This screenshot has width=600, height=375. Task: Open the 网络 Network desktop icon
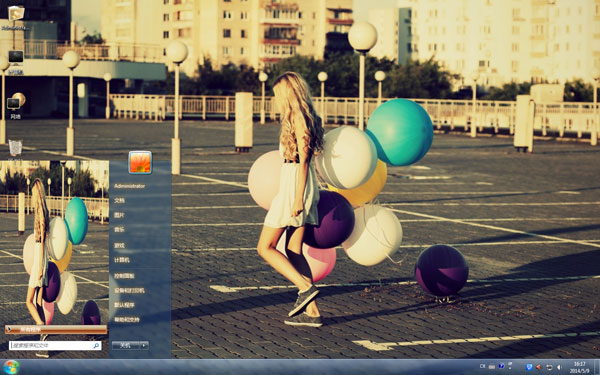[15, 105]
